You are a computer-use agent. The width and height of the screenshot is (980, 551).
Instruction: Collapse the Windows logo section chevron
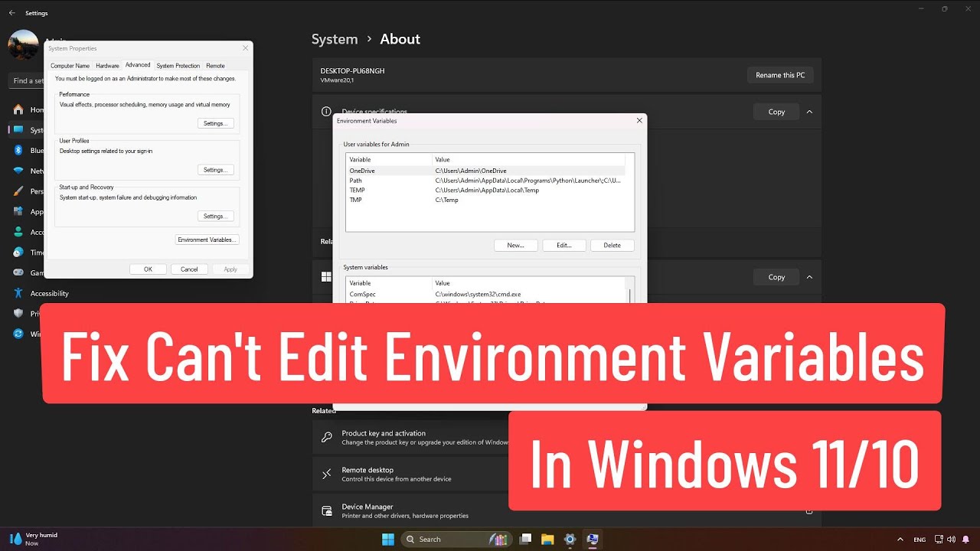pos(809,277)
